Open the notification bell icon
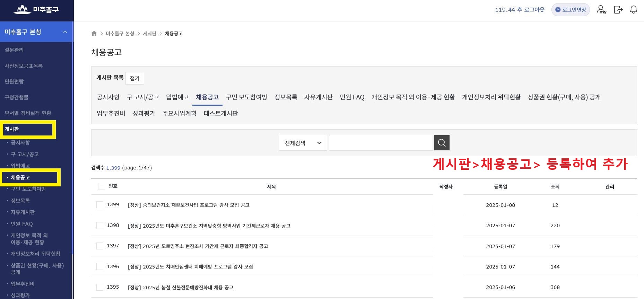 (633, 10)
